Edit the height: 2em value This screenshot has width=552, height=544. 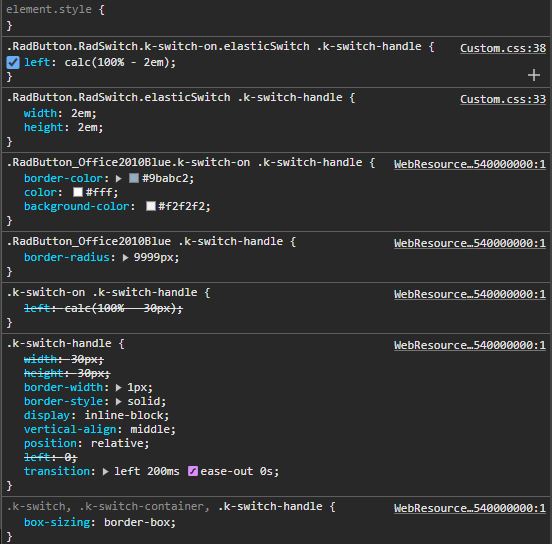pyautogui.click(x=88, y=127)
